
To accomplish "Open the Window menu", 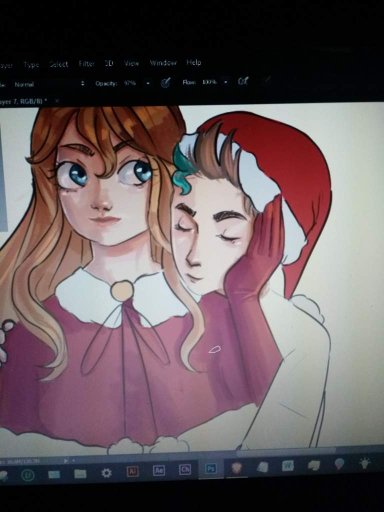I will point(163,63).
